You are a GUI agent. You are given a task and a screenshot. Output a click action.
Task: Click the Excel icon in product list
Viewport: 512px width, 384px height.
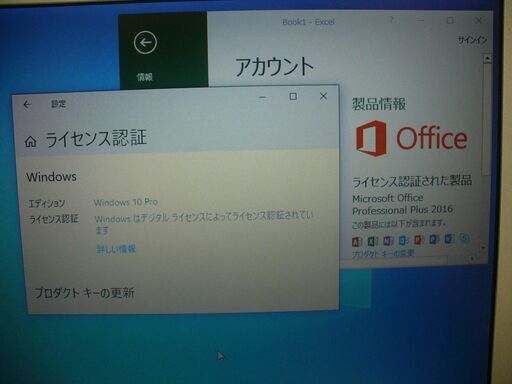[x=372, y=241]
